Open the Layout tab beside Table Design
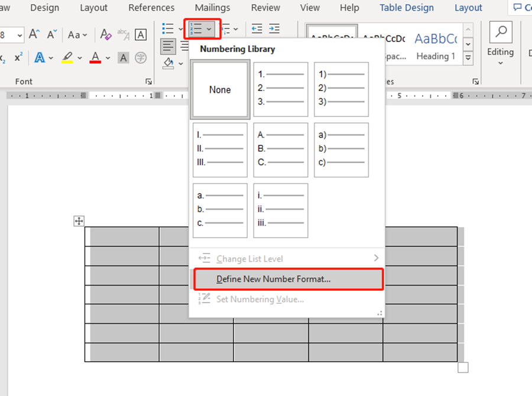 468,8
